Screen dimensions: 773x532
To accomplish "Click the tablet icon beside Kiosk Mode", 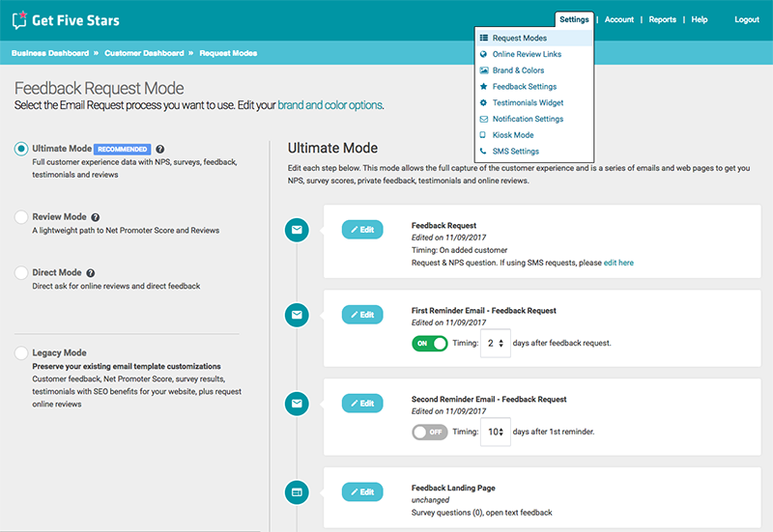I will [x=483, y=135].
